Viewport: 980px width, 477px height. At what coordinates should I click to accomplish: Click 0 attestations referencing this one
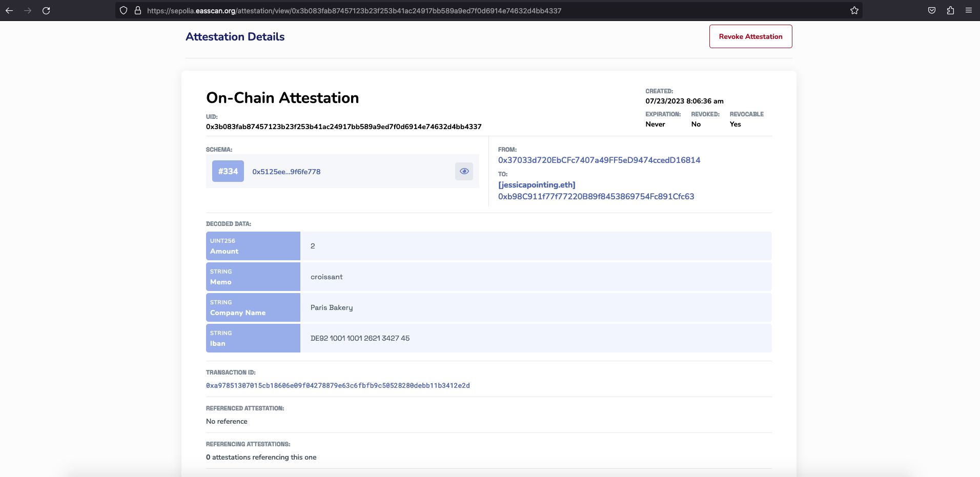click(x=261, y=457)
